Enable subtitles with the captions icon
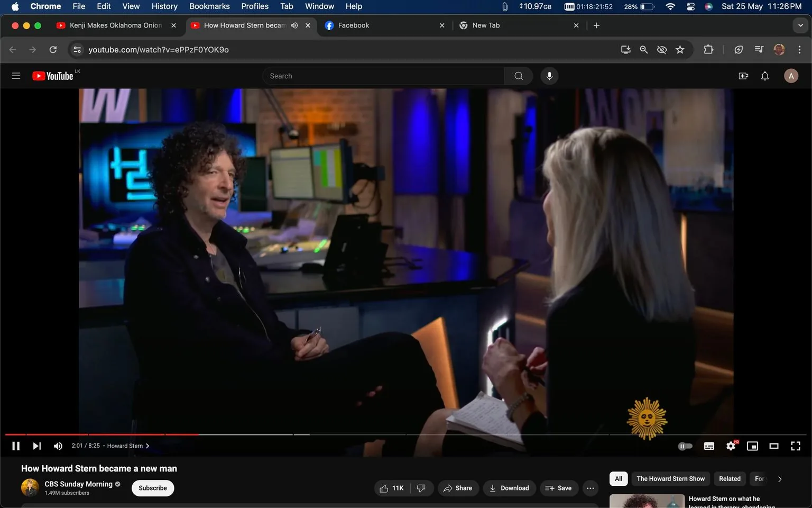This screenshot has height=508, width=812. (709, 446)
